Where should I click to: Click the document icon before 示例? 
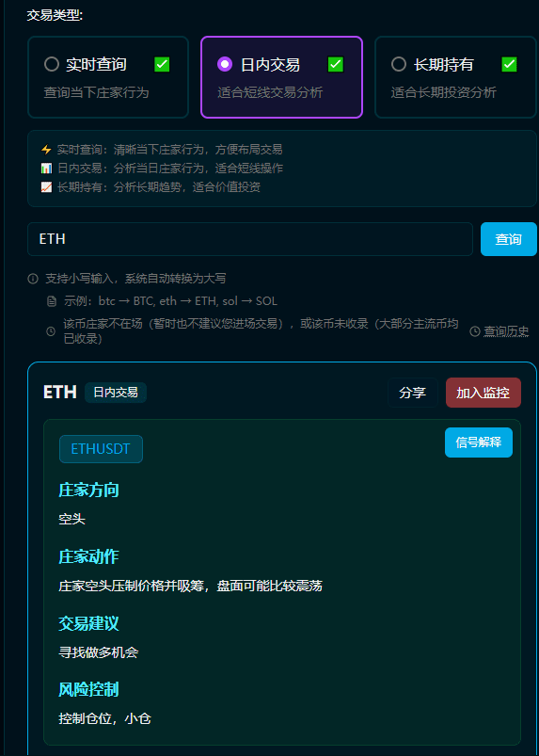(x=52, y=302)
